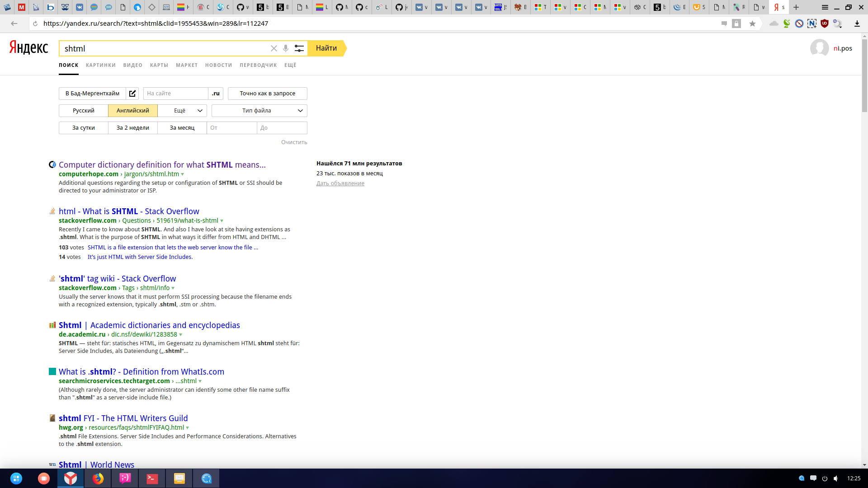Image resolution: width=868 pixels, height=488 pixels.
Task: Clear the search query with X icon
Action: (x=274, y=48)
